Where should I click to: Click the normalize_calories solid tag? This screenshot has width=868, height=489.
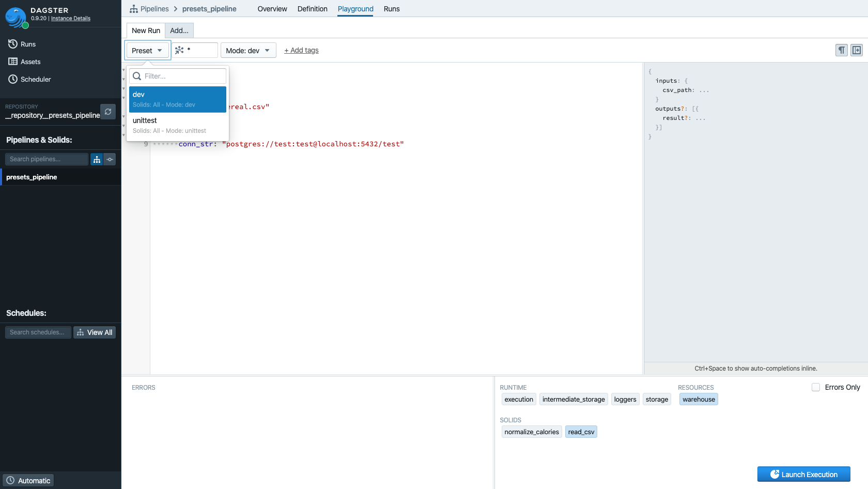tap(532, 432)
